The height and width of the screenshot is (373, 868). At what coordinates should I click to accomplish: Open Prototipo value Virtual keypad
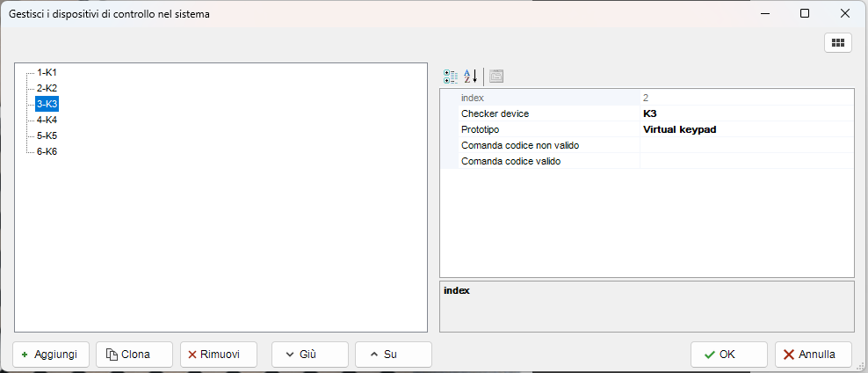tap(746, 129)
